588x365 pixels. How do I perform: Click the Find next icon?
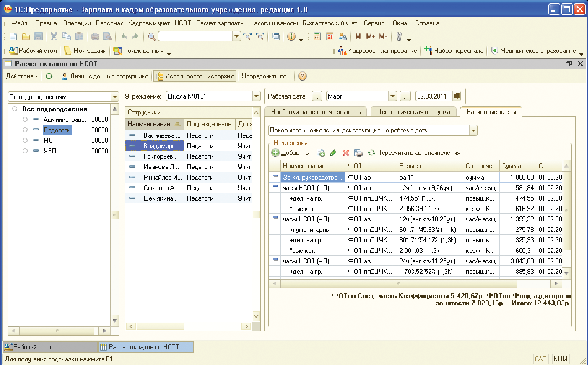[248, 37]
